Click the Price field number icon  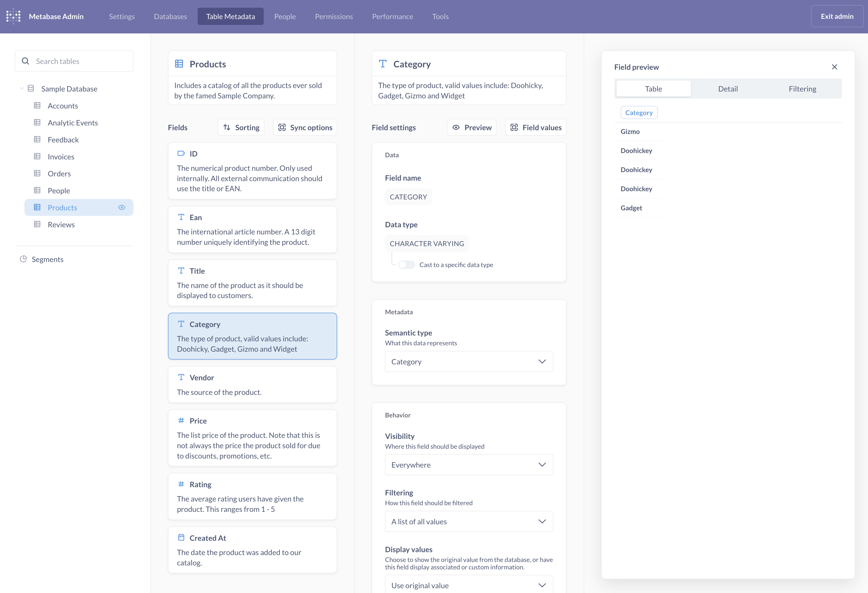coord(181,420)
